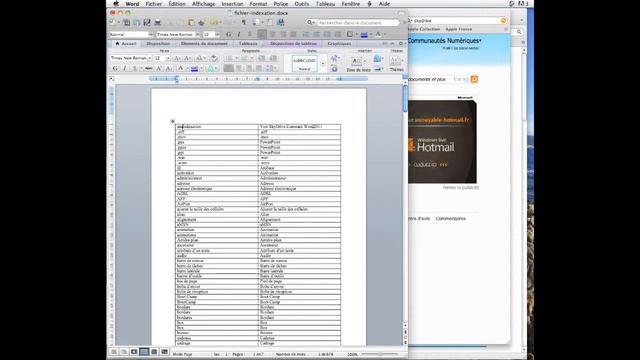Click the Format Painter brush icon
The width and height of the screenshot is (640, 360).
point(201,22)
